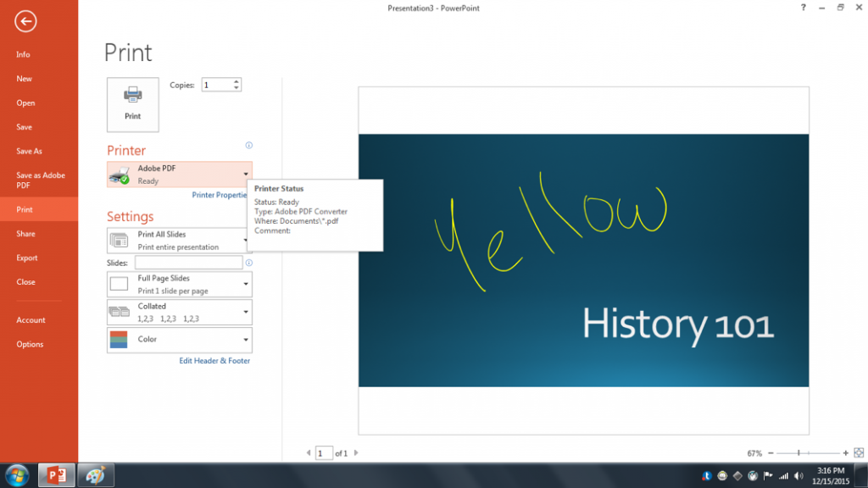Screen dimensions: 868x488
Task: Click the Printer Properties link
Action: point(220,195)
